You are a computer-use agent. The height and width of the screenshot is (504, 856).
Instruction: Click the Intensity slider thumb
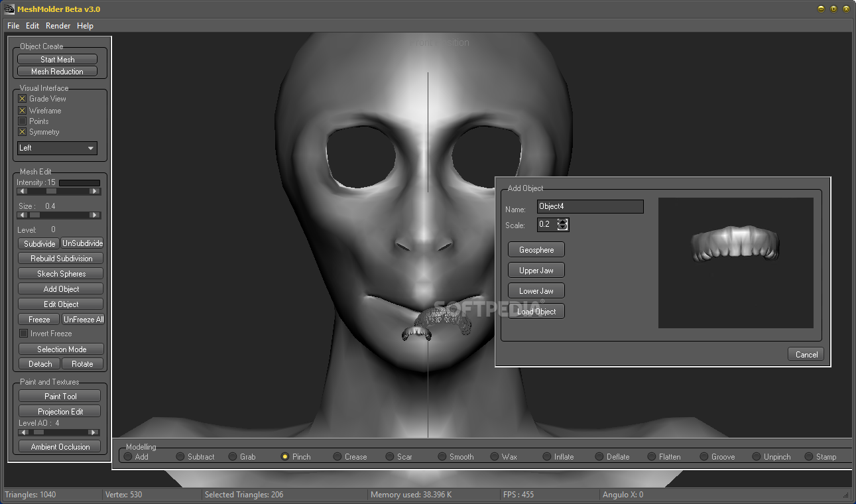tap(51, 191)
